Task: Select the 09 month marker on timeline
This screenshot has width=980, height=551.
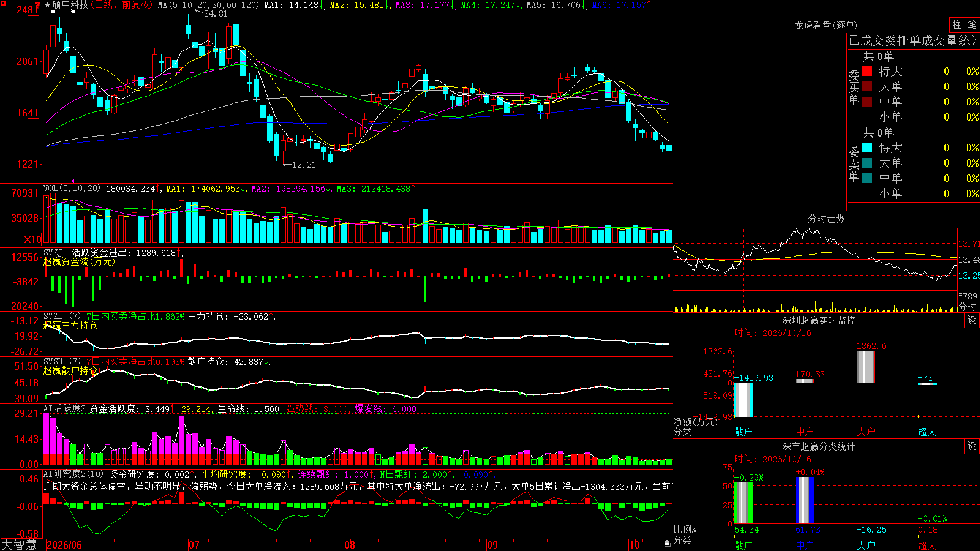Action: coord(492,545)
